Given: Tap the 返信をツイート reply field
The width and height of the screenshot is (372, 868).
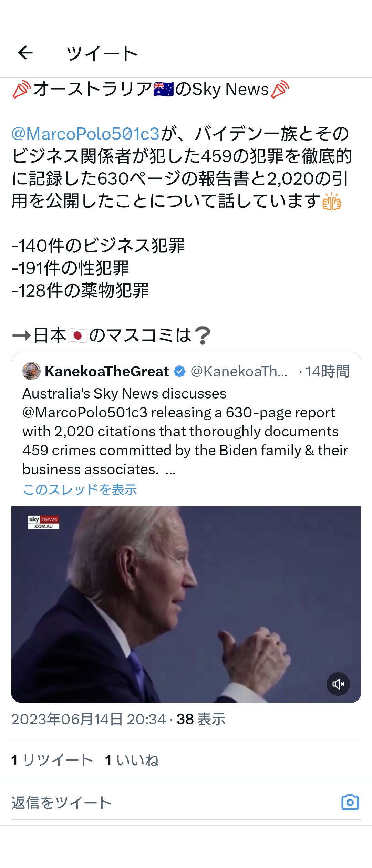Looking at the screenshot, I should (x=172, y=803).
